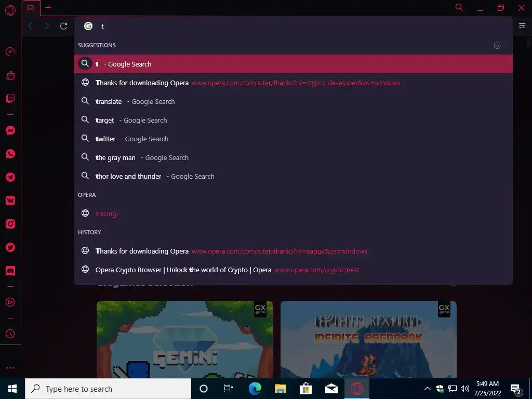532x399 pixels.
Task: Click the search tabs magnifier icon
Action: (459, 7)
